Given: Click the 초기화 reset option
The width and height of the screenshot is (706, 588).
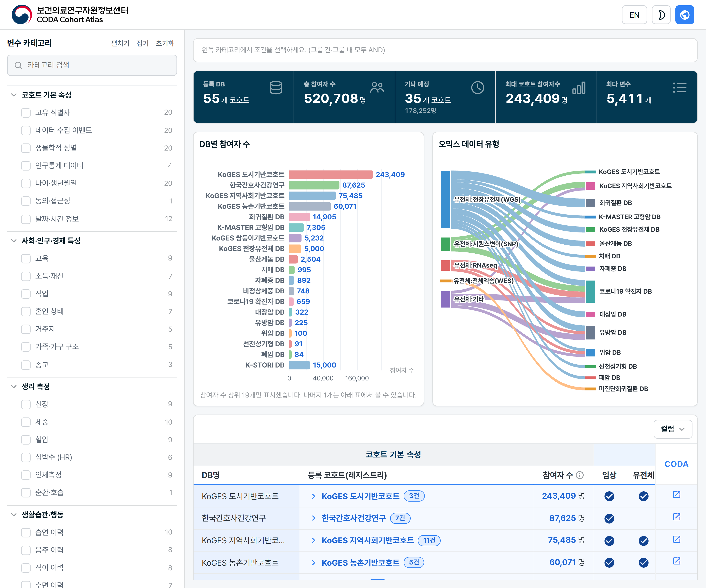Looking at the screenshot, I should click(x=165, y=43).
